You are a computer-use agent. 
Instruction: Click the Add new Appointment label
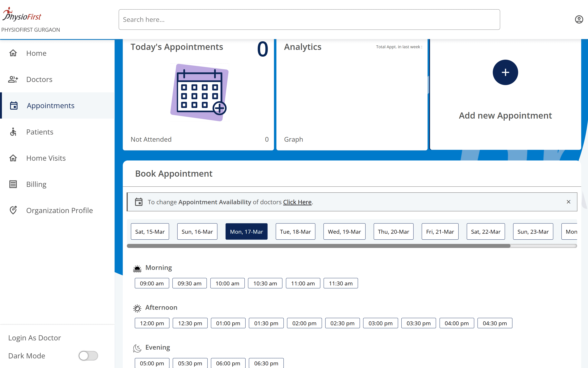click(505, 115)
